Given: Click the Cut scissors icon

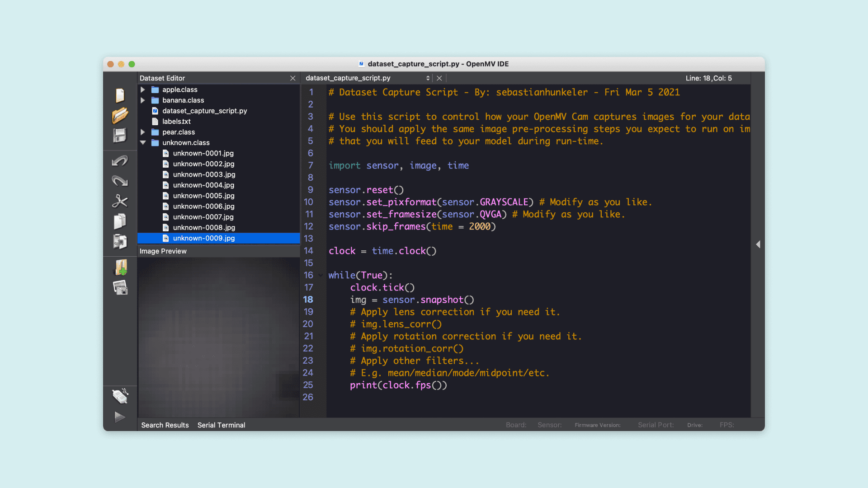Looking at the screenshot, I should [x=120, y=201].
